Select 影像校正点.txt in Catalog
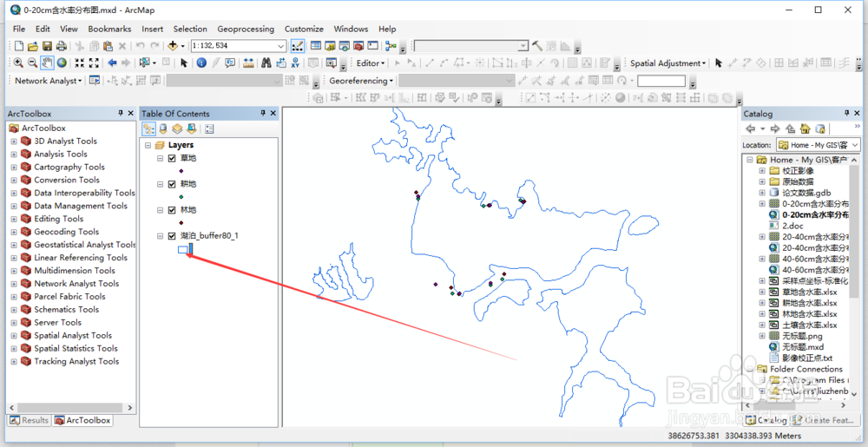 coord(807,358)
